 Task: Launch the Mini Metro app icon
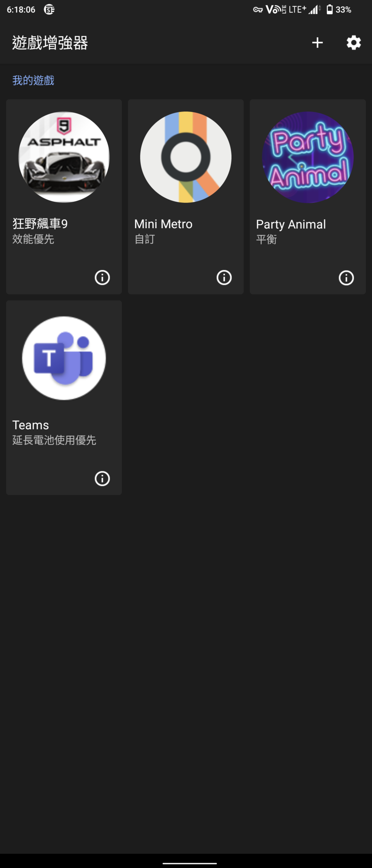click(186, 157)
